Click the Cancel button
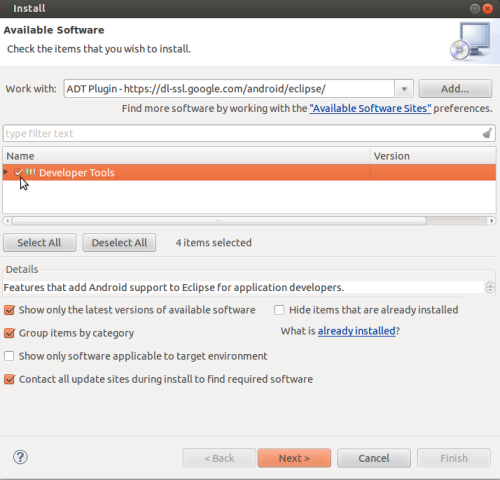500x480 pixels. click(374, 458)
